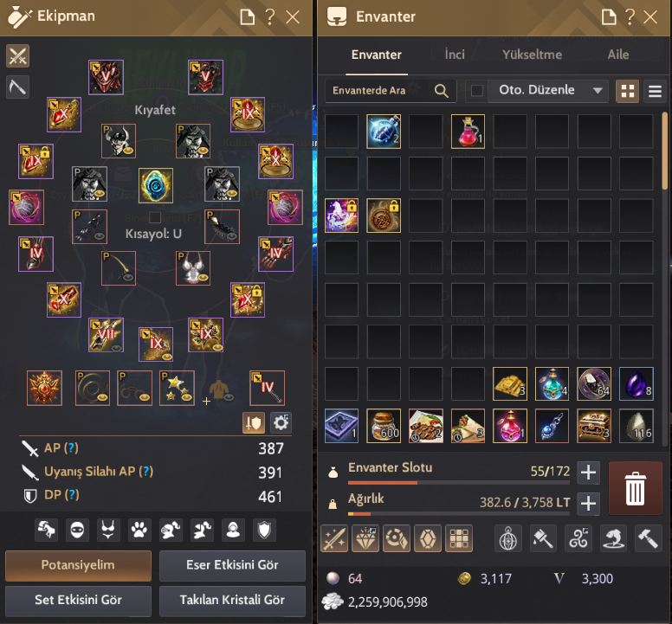Open equipment settings gear icon

pyautogui.click(x=281, y=423)
